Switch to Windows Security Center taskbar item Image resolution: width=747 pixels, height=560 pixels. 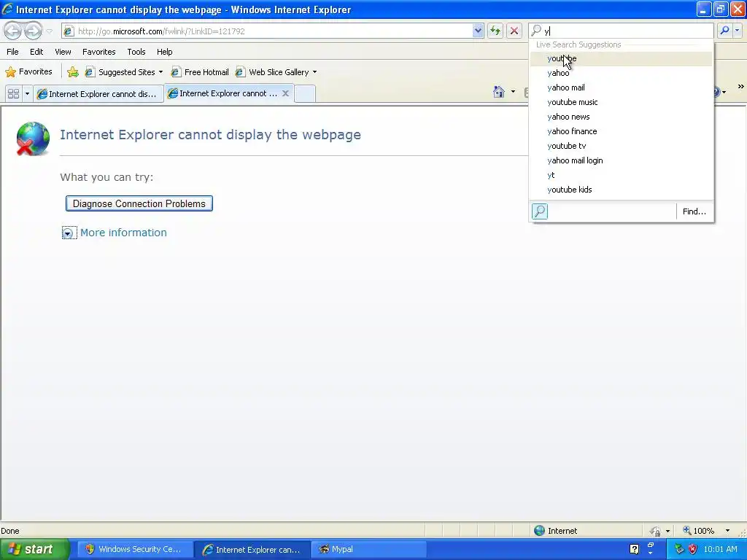pyautogui.click(x=135, y=550)
